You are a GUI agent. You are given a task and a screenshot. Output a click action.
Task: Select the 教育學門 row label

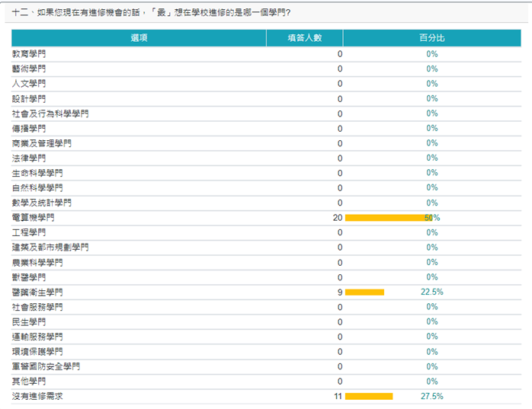click(29, 54)
